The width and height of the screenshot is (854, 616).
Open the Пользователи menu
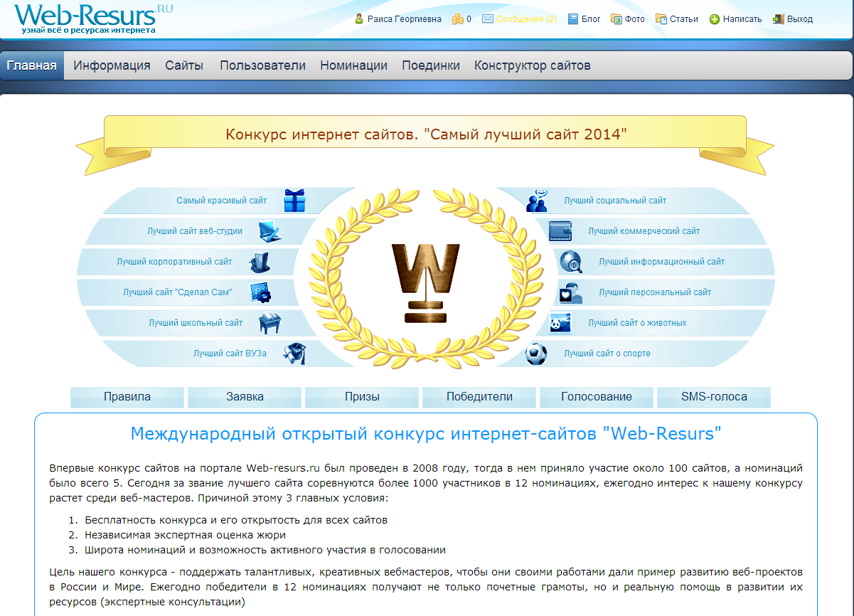tap(262, 65)
